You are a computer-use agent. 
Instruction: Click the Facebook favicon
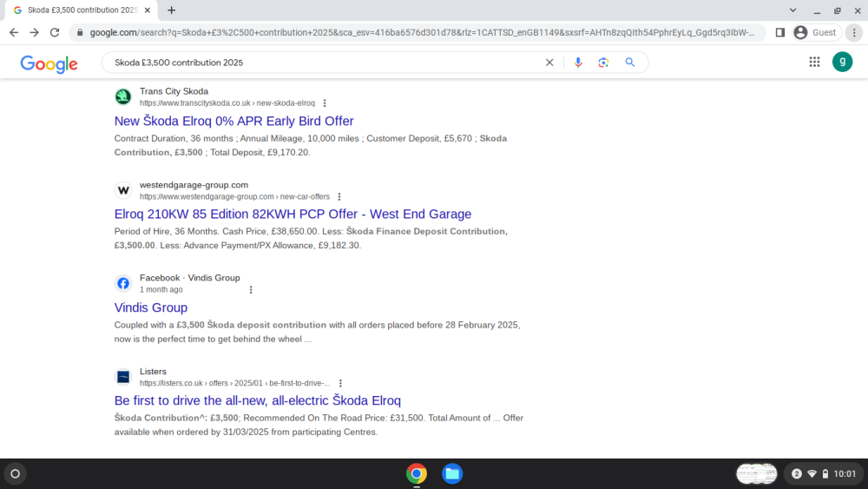[123, 283]
